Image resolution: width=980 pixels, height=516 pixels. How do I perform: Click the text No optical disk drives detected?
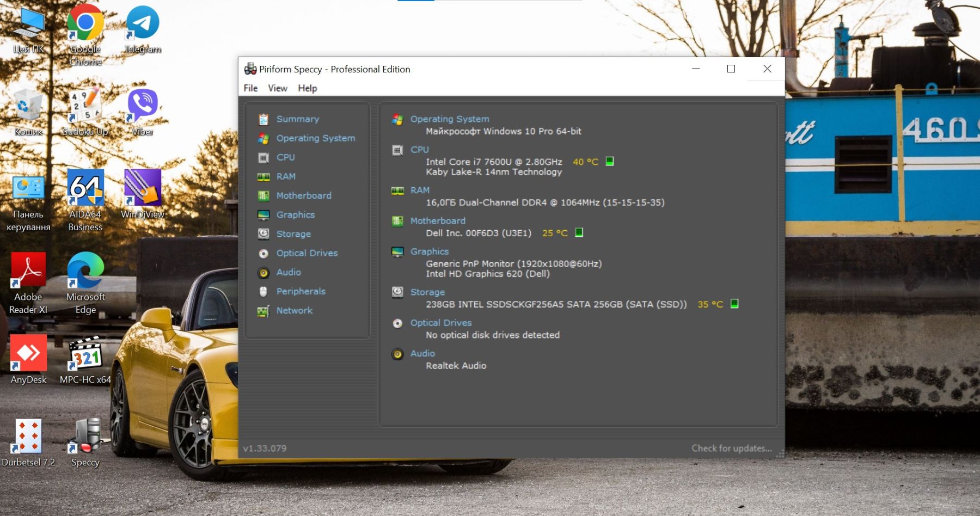493,335
